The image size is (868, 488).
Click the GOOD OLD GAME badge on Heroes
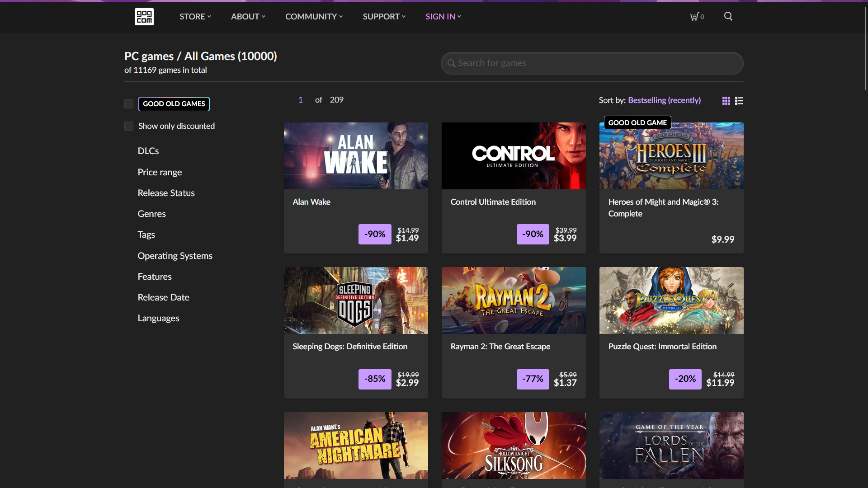[637, 122]
